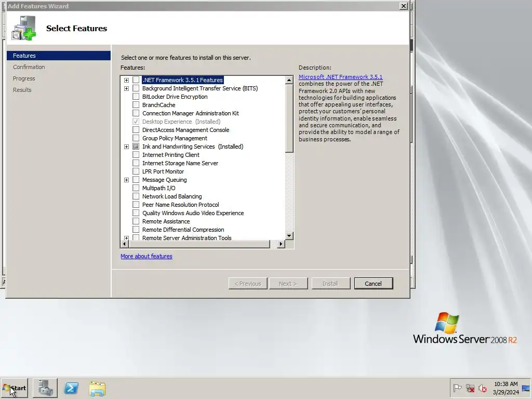
Task: Click the network status tray icon
Action: [470, 388]
